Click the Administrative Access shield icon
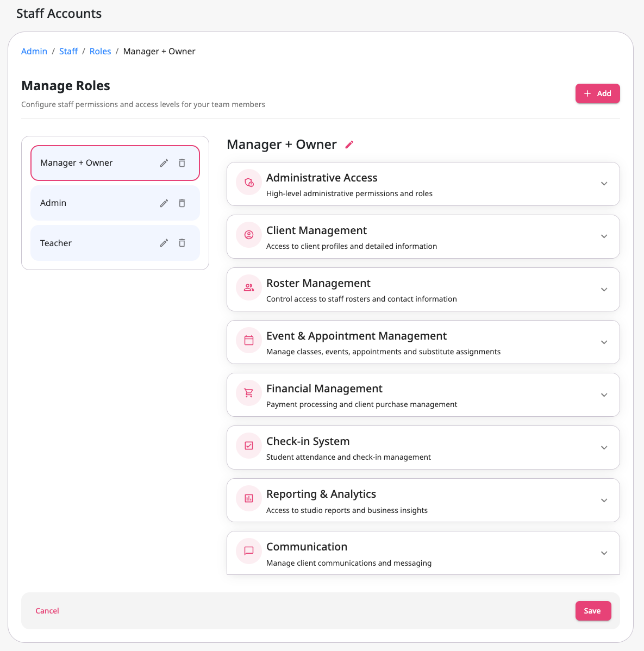 point(249,182)
